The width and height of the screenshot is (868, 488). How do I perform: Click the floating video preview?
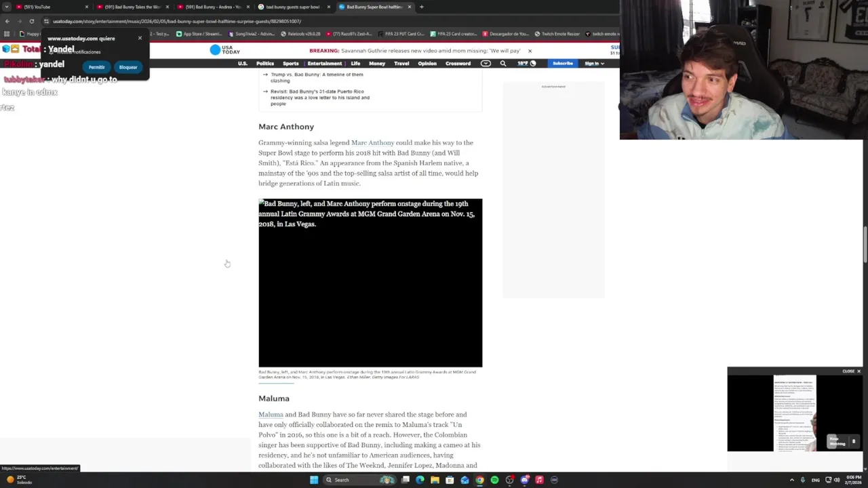point(794,412)
